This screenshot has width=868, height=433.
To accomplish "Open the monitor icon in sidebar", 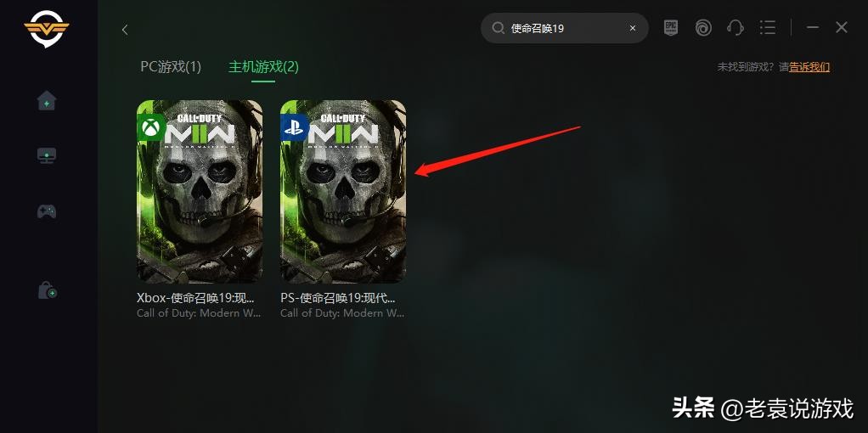I will 47,155.
